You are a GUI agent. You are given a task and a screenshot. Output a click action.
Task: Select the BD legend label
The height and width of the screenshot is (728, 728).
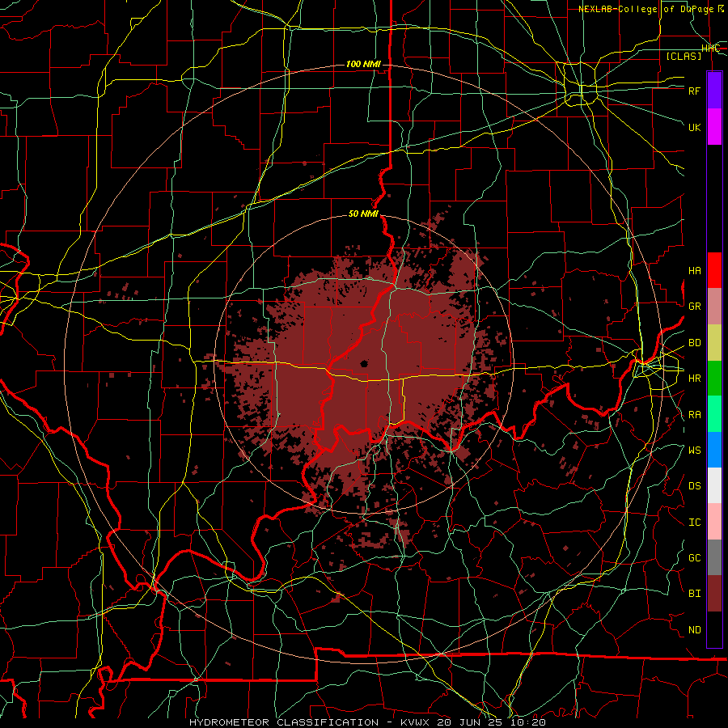pyautogui.click(x=695, y=343)
